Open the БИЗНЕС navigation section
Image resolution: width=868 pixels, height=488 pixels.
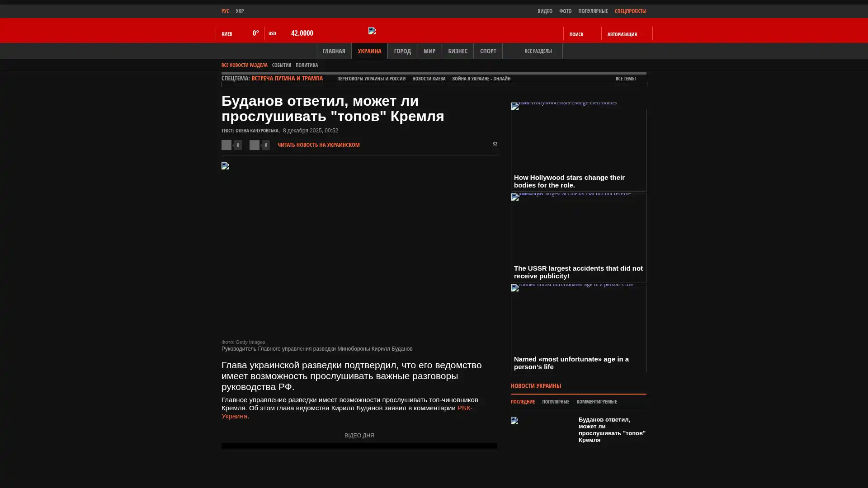tap(457, 51)
